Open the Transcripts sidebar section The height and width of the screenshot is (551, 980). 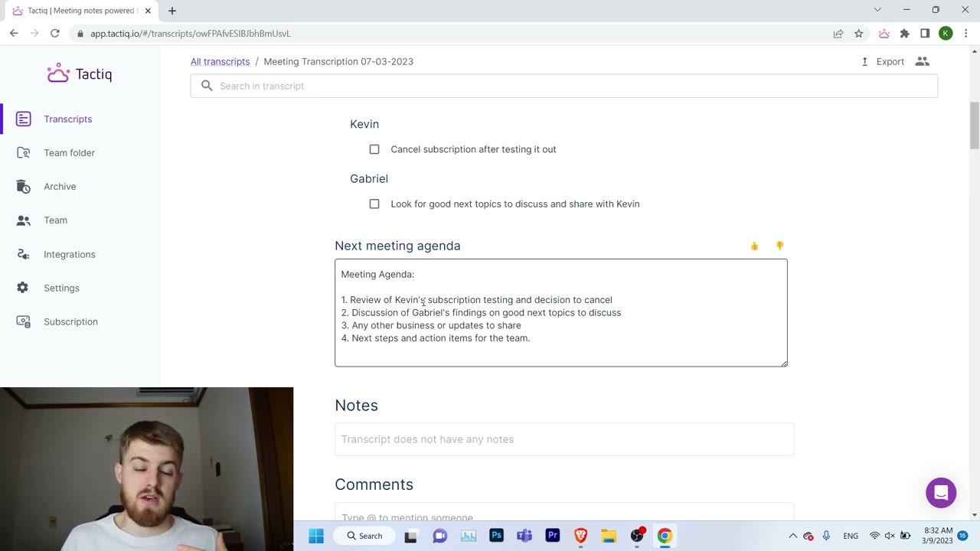coord(67,119)
